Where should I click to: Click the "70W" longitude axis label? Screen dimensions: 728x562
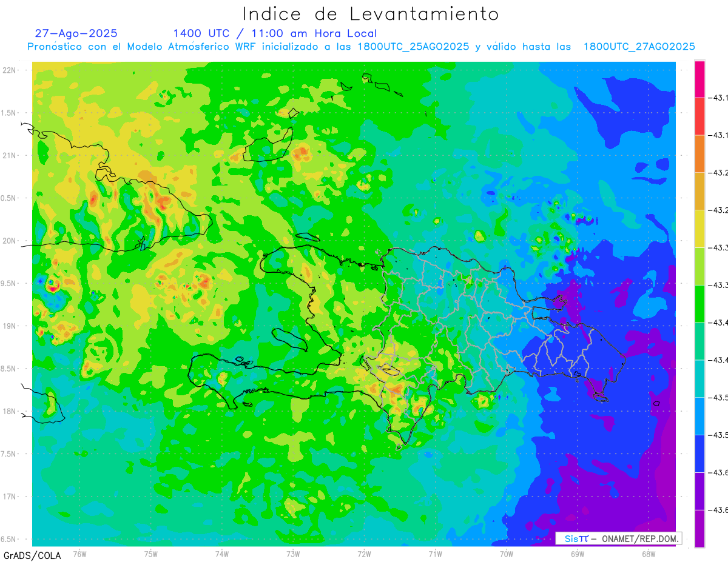point(507,554)
